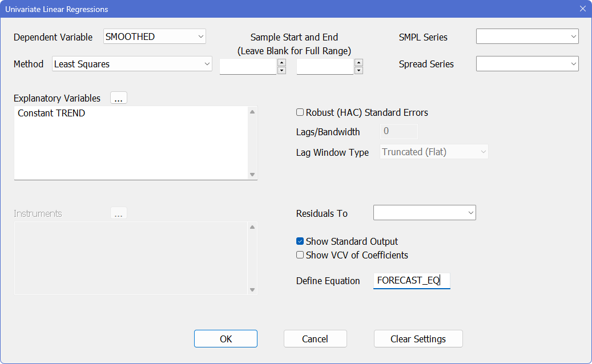Click the Clear Settings button
This screenshot has width=592, height=364.
(418, 339)
